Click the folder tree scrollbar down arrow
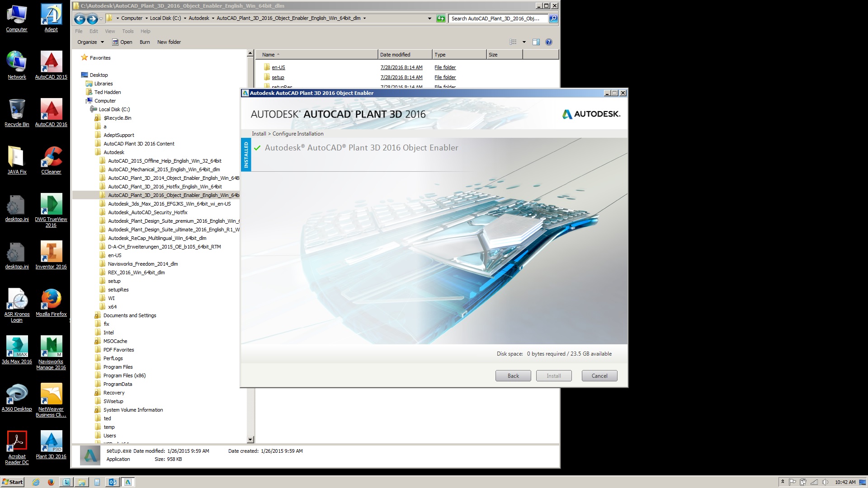Viewport: 868px width, 488px height. click(x=250, y=440)
